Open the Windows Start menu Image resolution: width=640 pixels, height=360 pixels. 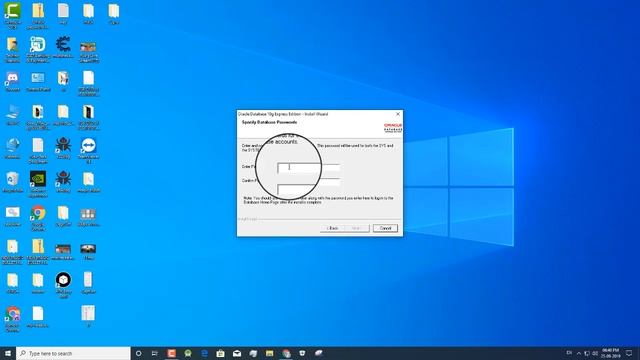coord(8,353)
